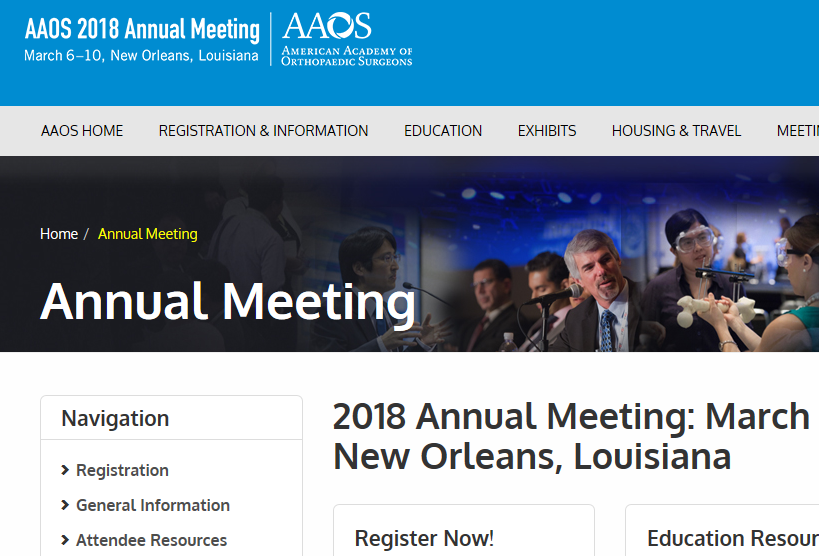Select Attendee Resources in sidebar navigation

point(151,540)
